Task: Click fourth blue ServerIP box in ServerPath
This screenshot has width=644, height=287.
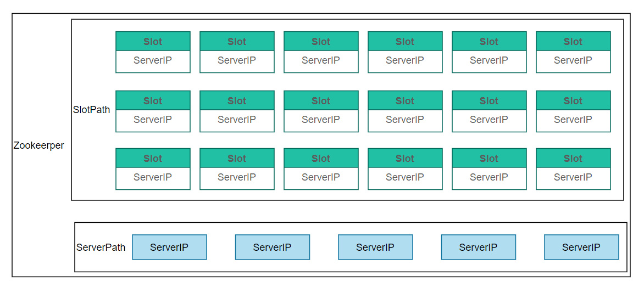Action: point(479,247)
